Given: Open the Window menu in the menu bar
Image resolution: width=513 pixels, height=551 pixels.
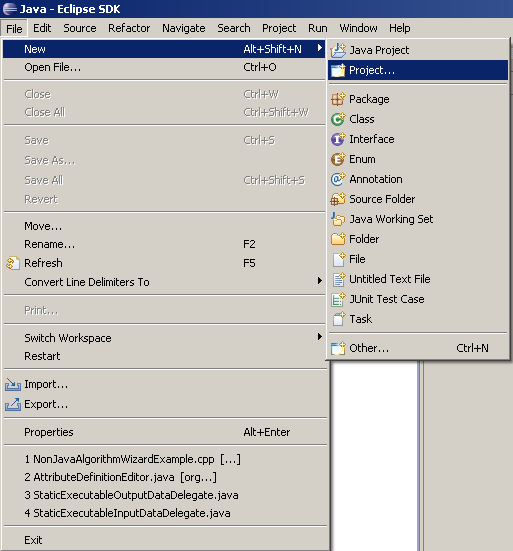Looking at the screenshot, I should pos(358,28).
